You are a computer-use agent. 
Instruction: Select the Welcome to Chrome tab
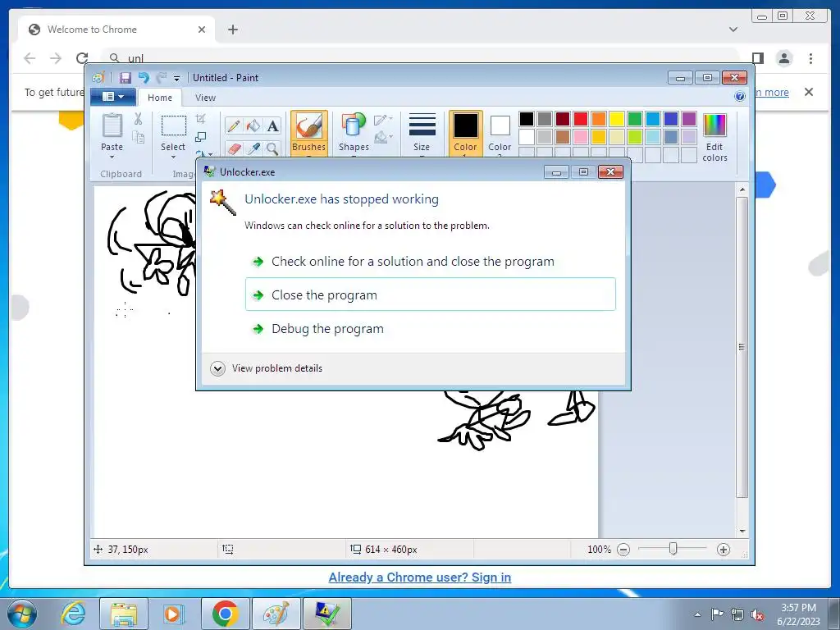point(116,30)
